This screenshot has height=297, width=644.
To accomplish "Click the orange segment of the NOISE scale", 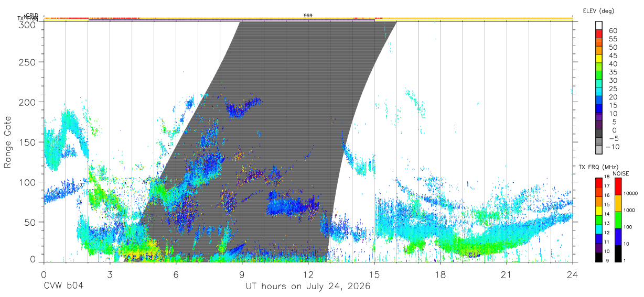I will (618, 203).
